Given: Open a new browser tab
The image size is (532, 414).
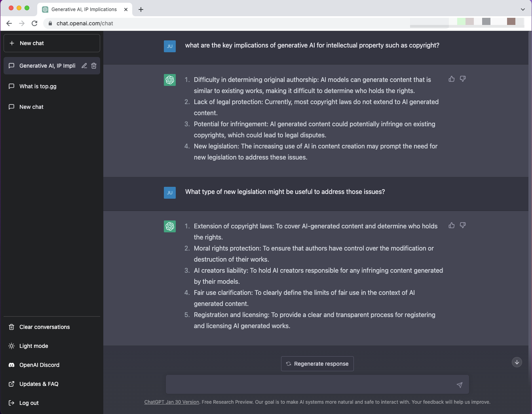Looking at the screenshot, I should tap(141, 9).
